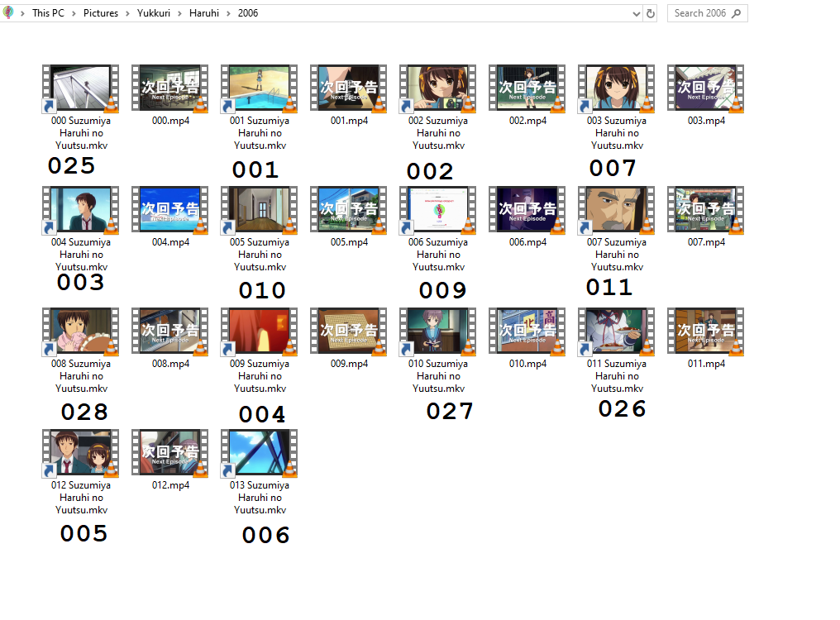Select the 013 Suzumiya Haruhi no Yuutsu.mkv thumbnail
Viewport: 840px width, 620px height.
coord(260,453)
